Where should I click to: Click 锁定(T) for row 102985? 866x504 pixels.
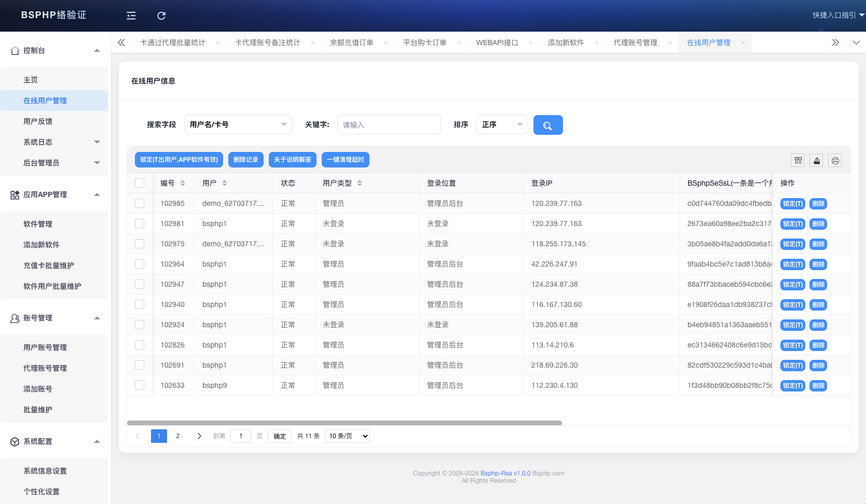pos(793,204)
